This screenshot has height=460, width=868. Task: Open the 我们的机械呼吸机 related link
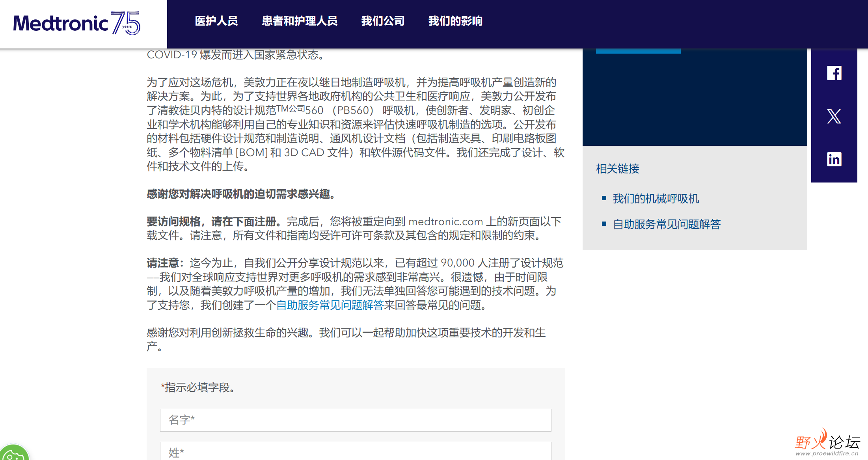click(x=656, y=199)
